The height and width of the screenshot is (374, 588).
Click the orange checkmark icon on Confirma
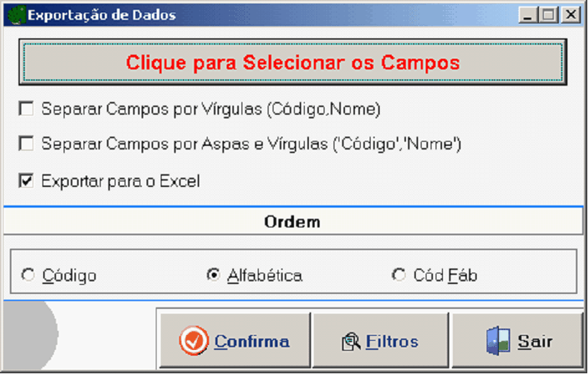point(193,341)
